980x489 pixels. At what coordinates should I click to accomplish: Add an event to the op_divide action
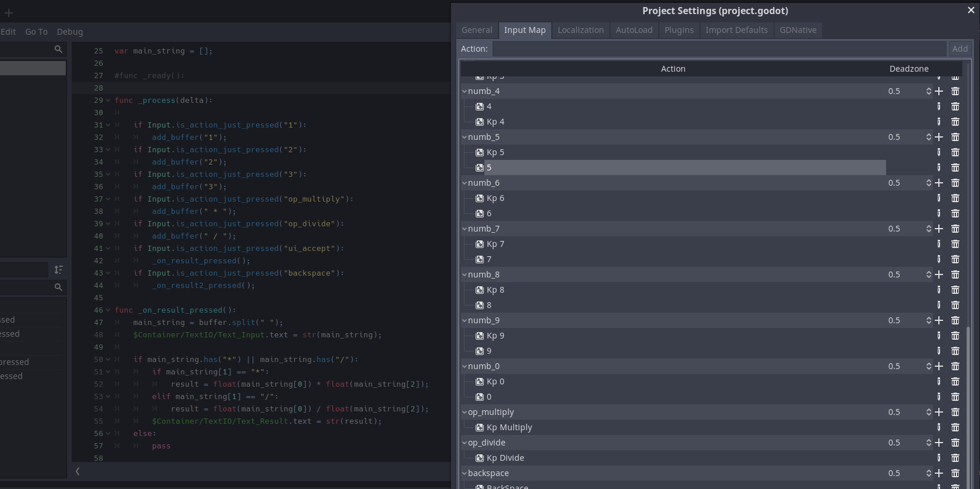coord(939,443)
